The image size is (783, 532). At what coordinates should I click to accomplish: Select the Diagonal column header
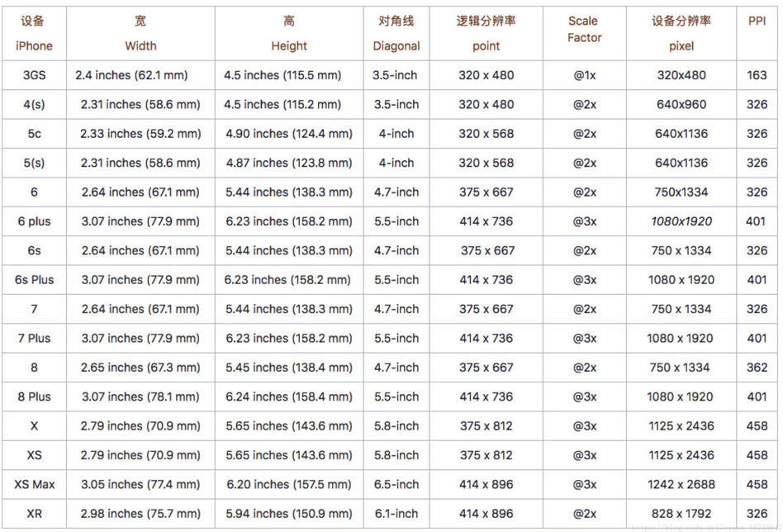click(396, 34)
